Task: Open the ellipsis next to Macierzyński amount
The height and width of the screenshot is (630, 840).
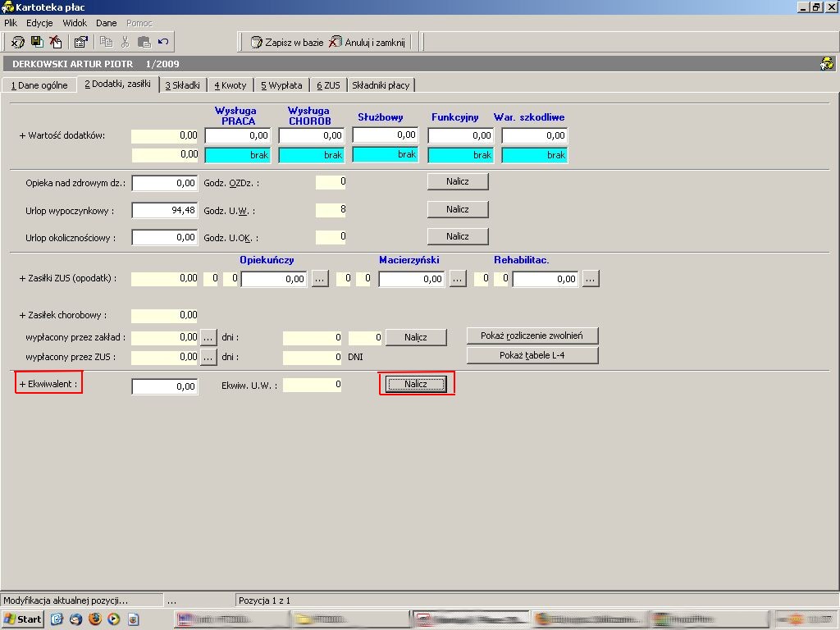Action: point(458,279)
